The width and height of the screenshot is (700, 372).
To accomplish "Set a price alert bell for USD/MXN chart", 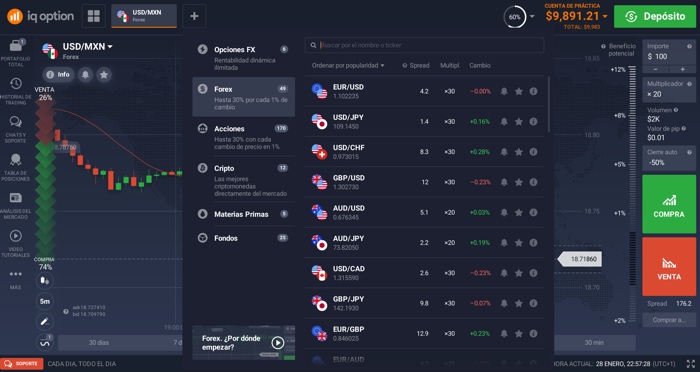I will (x=85, y=75).
